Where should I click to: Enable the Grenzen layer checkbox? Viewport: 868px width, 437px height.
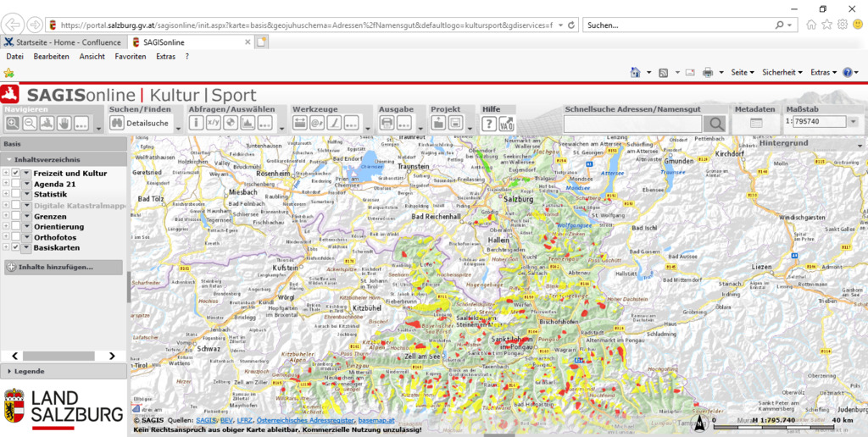15,216
